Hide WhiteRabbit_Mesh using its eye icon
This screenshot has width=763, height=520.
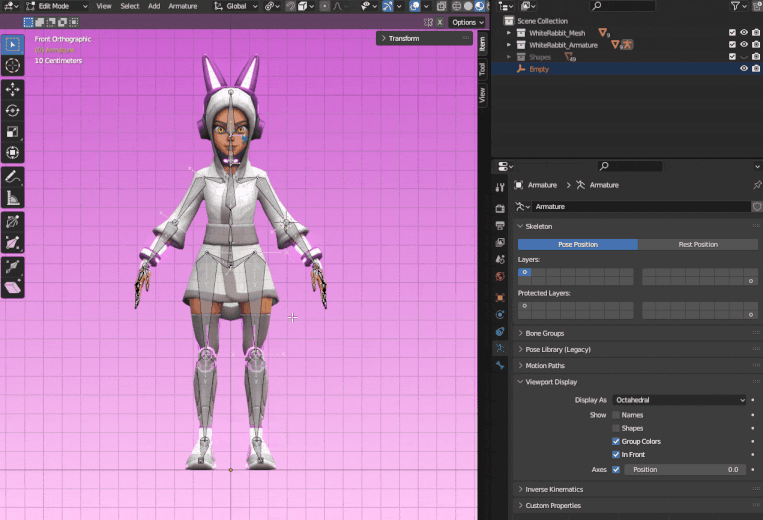pos(743,33)
